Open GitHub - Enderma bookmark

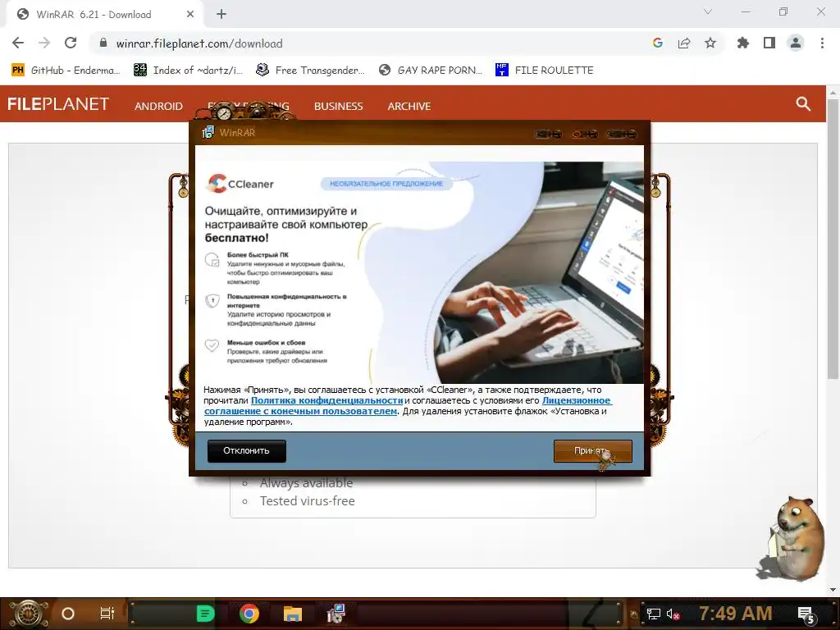pyautogui.click(x=66, y=71)
